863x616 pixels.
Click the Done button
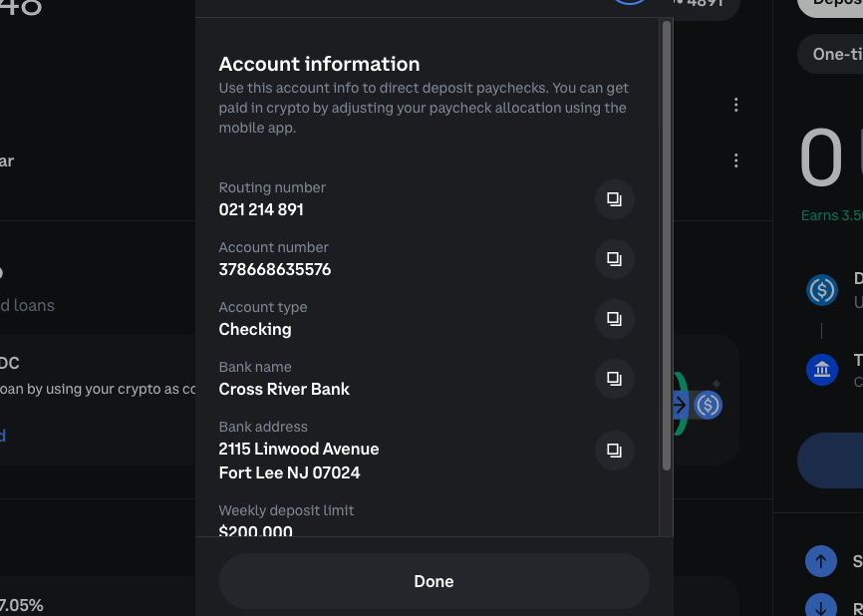click(x=433, y=581)
